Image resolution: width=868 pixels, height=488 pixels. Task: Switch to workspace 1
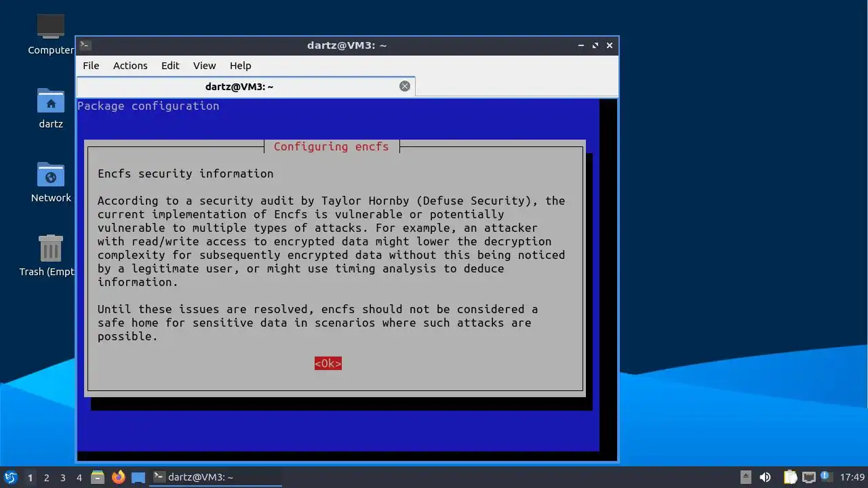coord(30,477)
